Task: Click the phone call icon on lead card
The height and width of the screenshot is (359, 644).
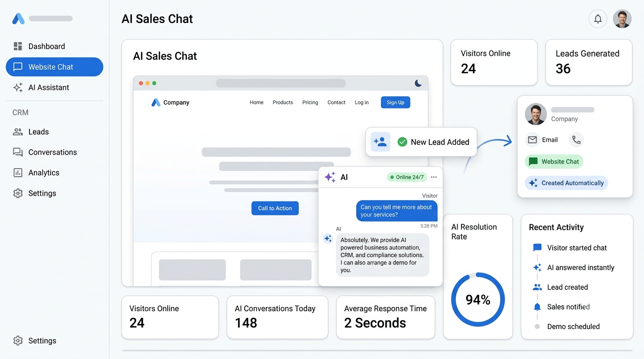Action: [577, 140]
